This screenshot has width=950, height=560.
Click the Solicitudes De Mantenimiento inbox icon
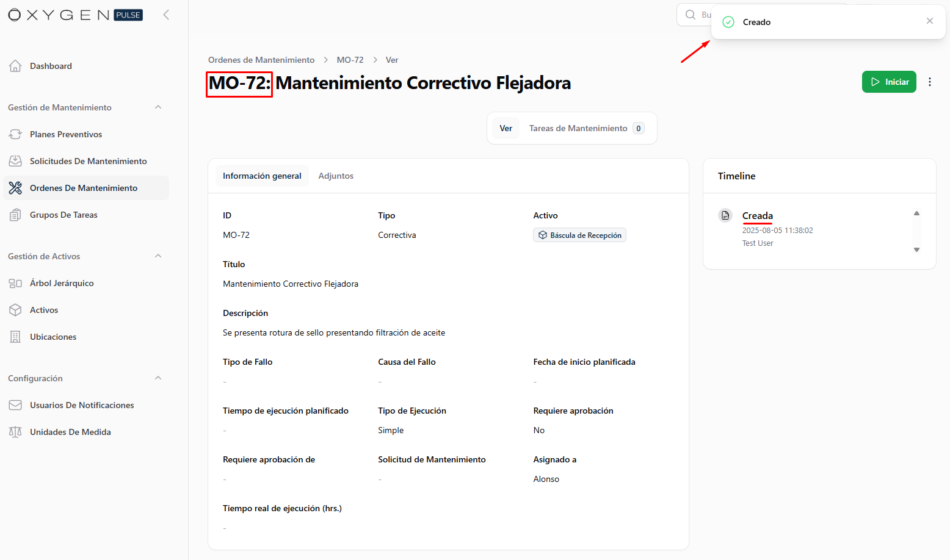click(15, 161)
